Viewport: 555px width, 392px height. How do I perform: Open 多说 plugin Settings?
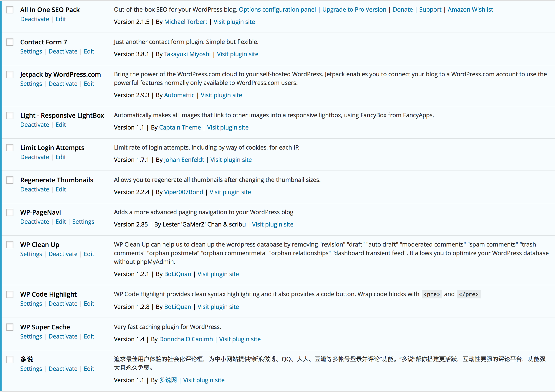tap(31, 369)
